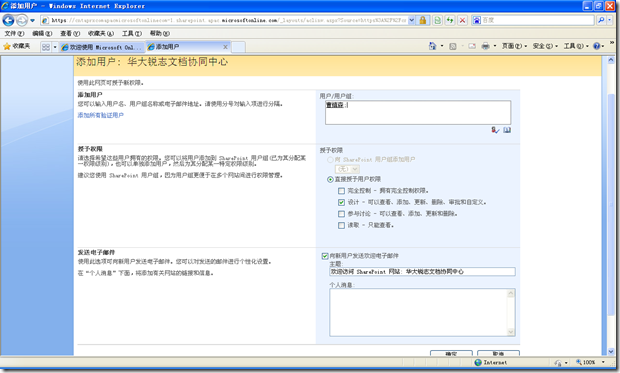Check the 参与讨论 permission checkbox
This screenshot has height=373, width=620.
click(x=341, y=214)
